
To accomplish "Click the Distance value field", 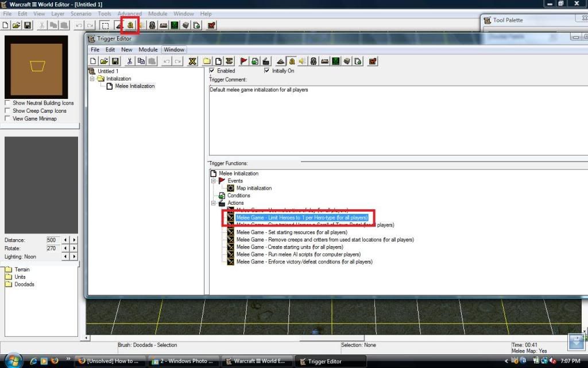I will tap(53, 240).
